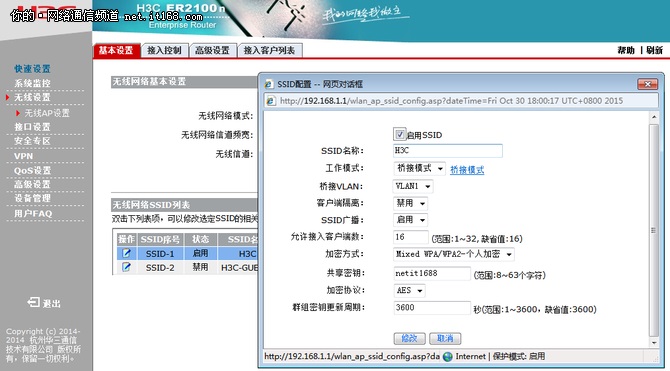Open the 工作模式 dropdown
670x371 pixels.
coord(419,168)
